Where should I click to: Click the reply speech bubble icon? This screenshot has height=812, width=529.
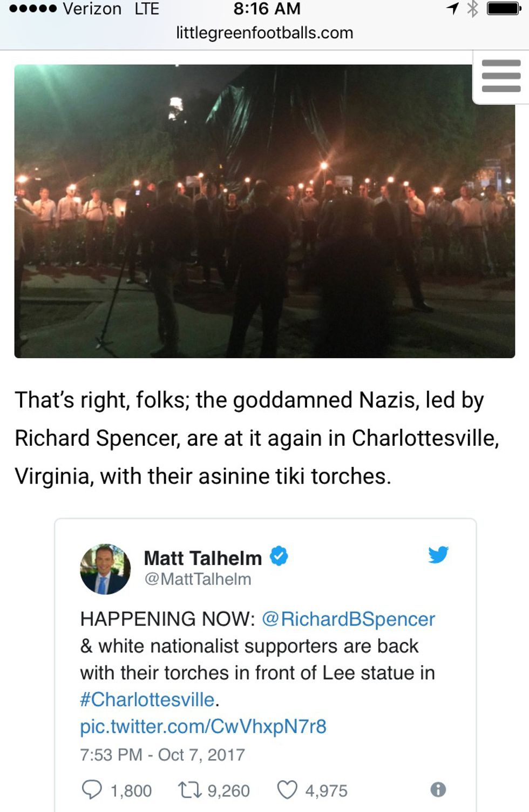coord(91,789)
